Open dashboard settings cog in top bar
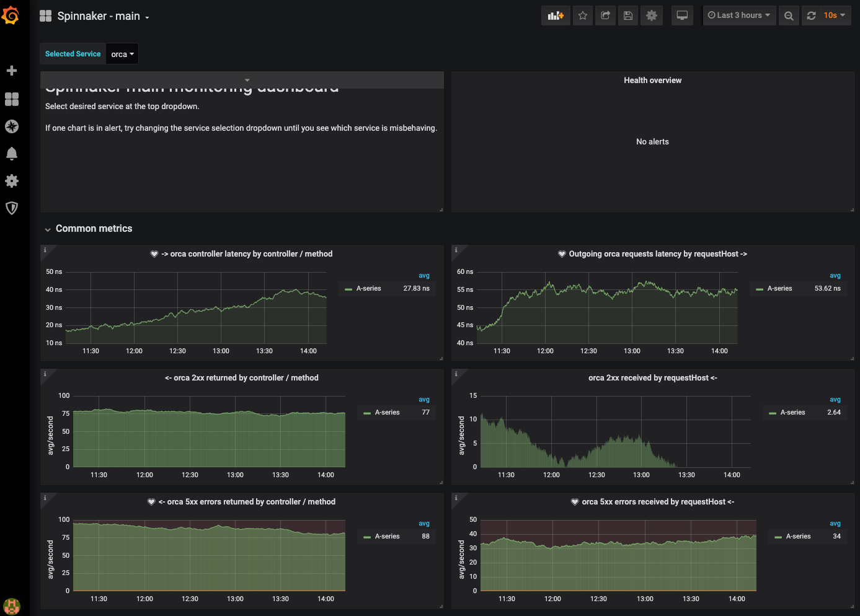 point(652,15)
